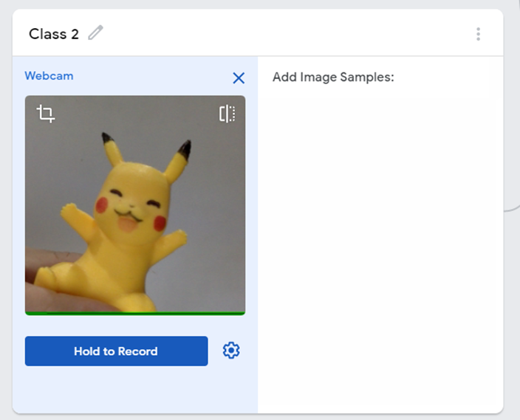
Task: Open webcam recording settings gear
Action: pos(231,351)
